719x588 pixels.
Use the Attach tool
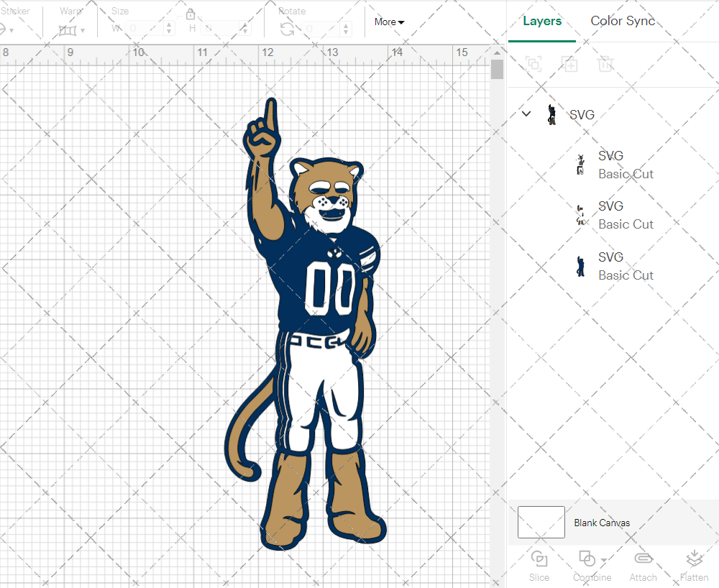coord(643,566)
